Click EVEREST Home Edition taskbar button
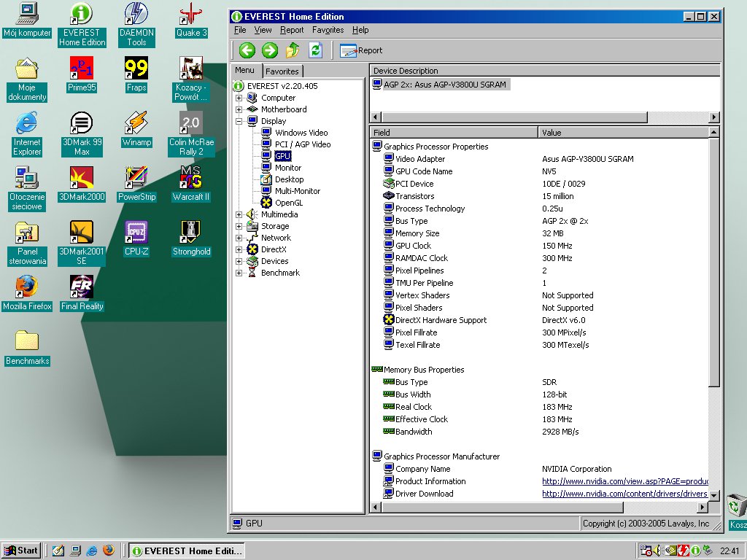The image size is (747, 560). click(187, 551)
